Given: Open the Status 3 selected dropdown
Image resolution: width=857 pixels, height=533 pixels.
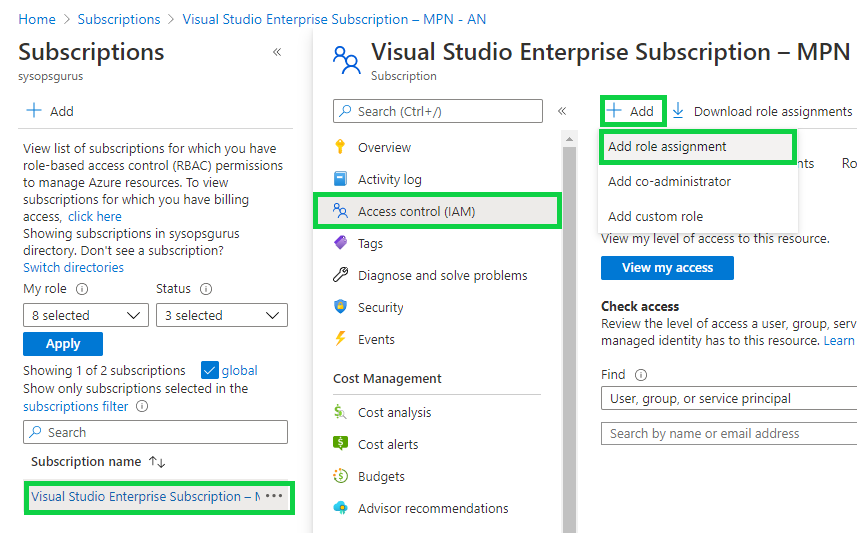Looking at the screenshot, I should pyautogui.click(x=222, y=315).
